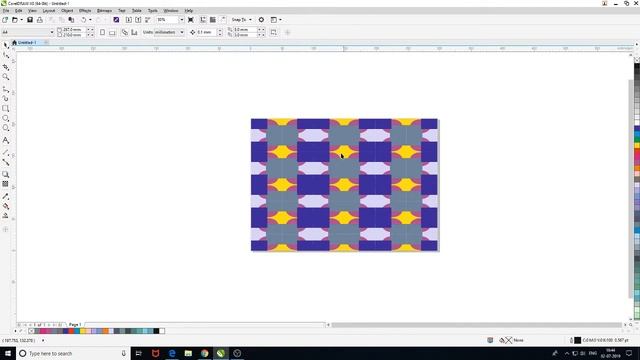Click the Windows Start button
This screenshot has height=360, width=640.
(x=8, y=353)
